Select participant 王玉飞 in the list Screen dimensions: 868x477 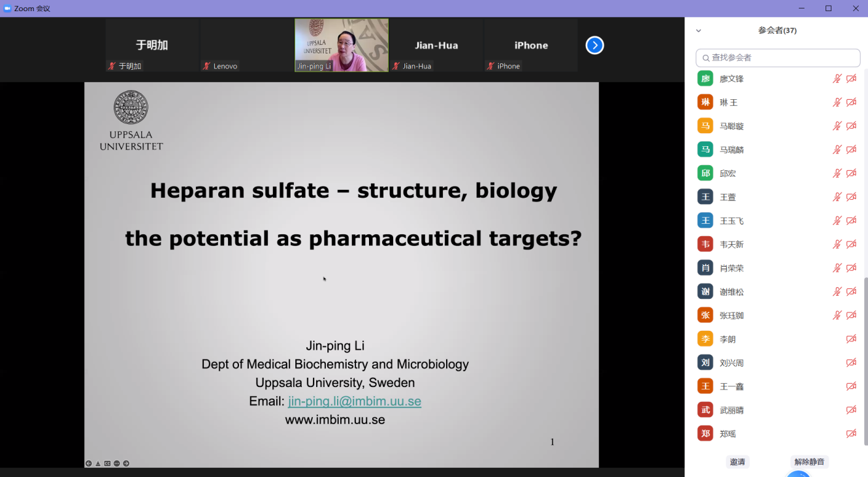[x=731, y=221]
